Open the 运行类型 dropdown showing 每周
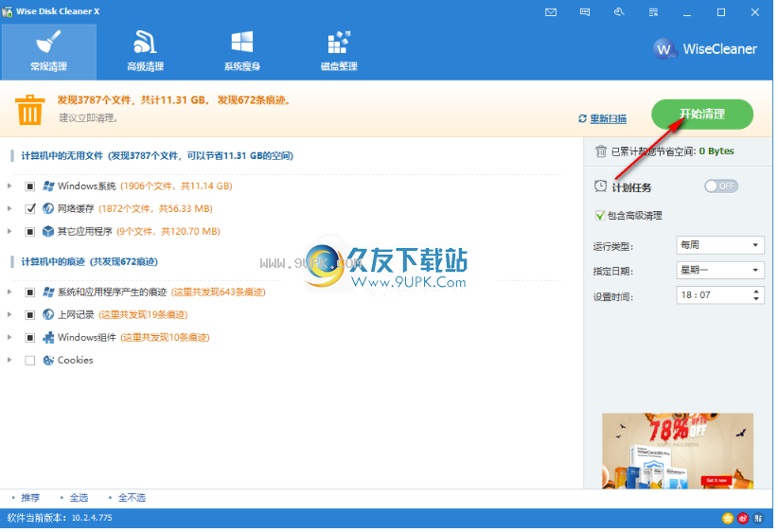778x532 pixels. pyautogui.click(x=720, y=245)
